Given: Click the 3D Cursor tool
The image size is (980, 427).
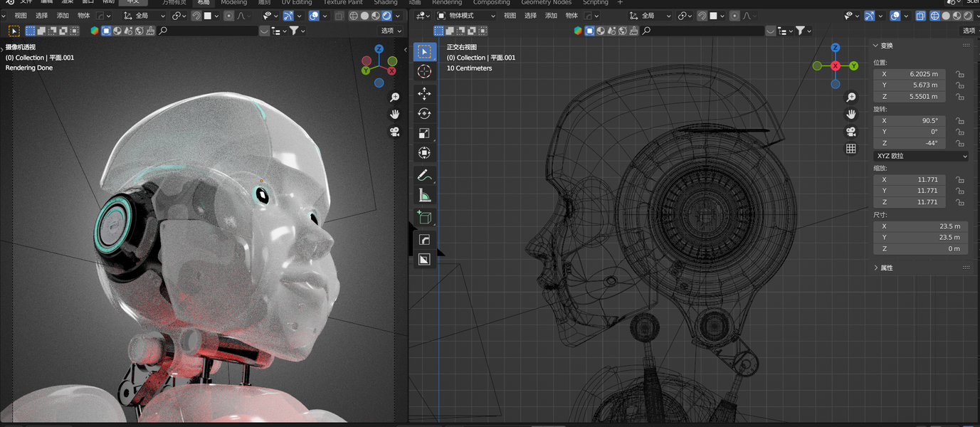Looking at the screenshot, I should (424, 71).
